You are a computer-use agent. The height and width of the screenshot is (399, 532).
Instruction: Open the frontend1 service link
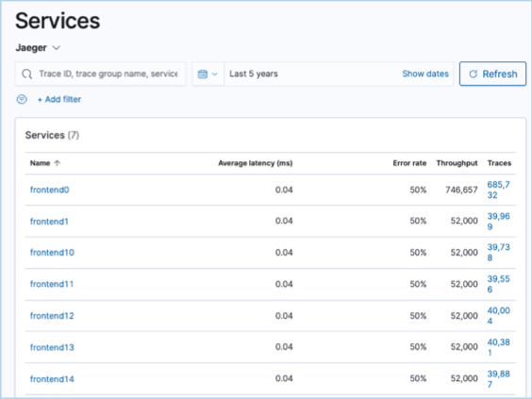pyautogui.click(x=49, y=222)
